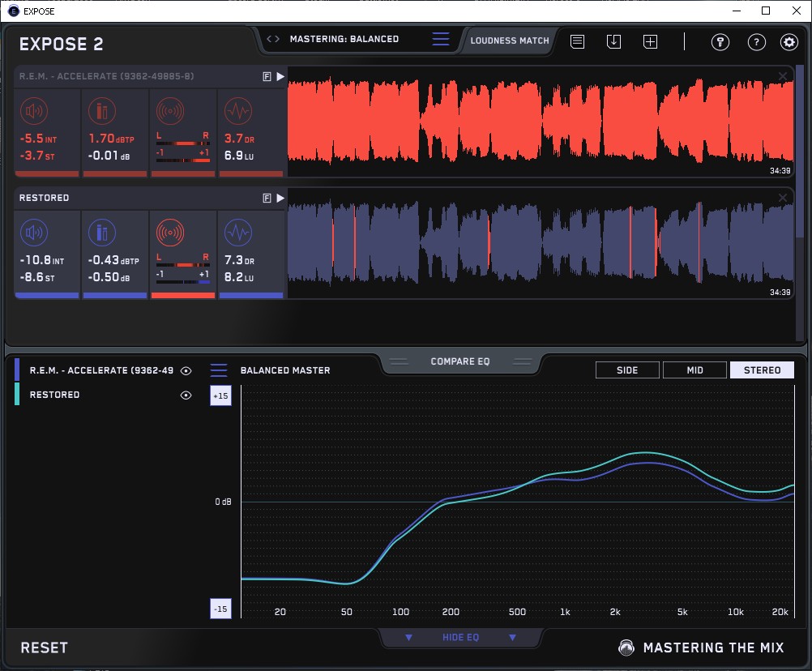Play the RESTORED track
The width and height of the screenshot is (812, 671).
280,198
